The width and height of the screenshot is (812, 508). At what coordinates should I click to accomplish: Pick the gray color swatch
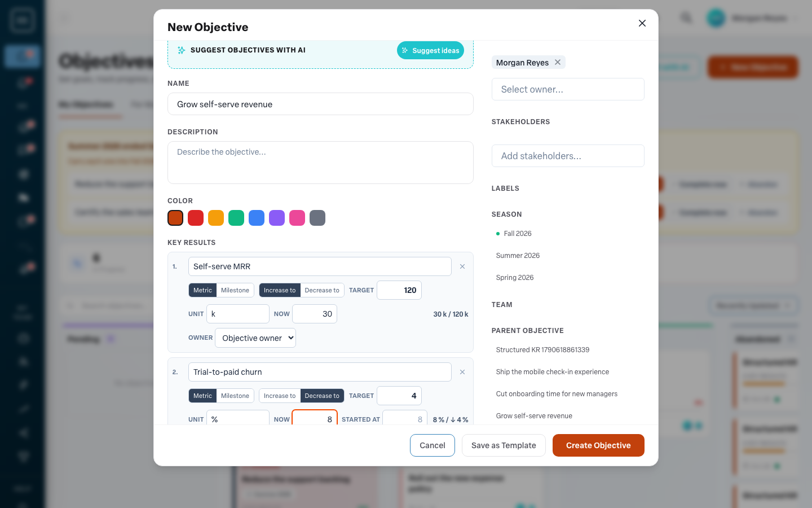tap(317, 218)
